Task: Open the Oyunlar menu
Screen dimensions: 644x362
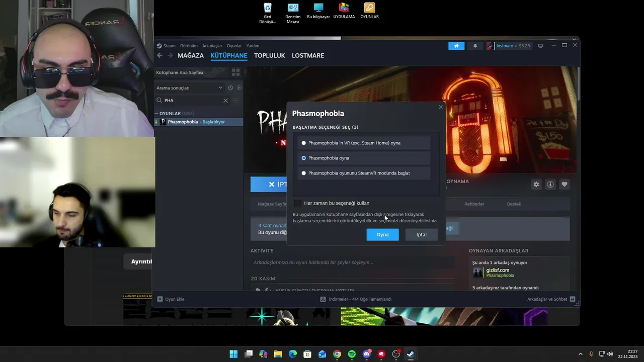Action: tap(234, 46)
